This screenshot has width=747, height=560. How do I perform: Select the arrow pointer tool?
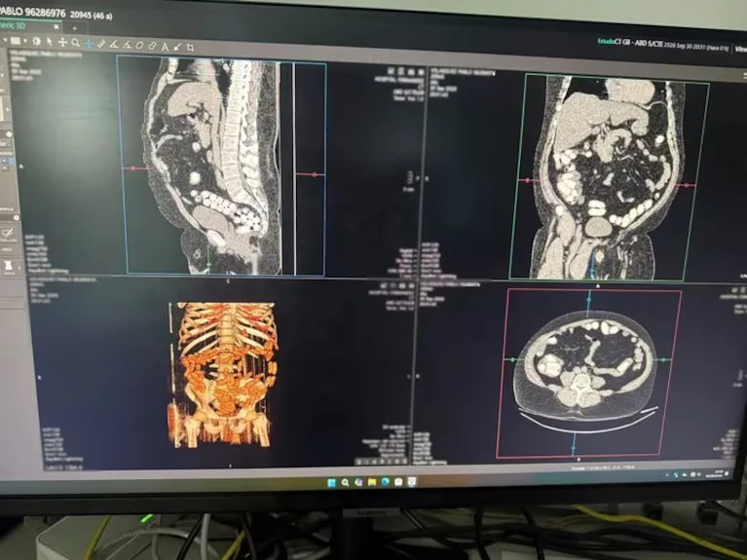pyautogui.click(x=50, y=42)
